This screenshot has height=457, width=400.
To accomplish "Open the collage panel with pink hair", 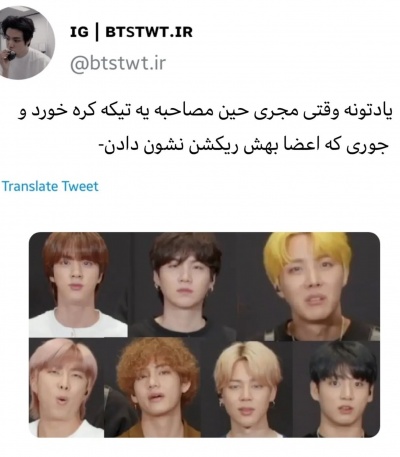I will click(x=67, y=388).
